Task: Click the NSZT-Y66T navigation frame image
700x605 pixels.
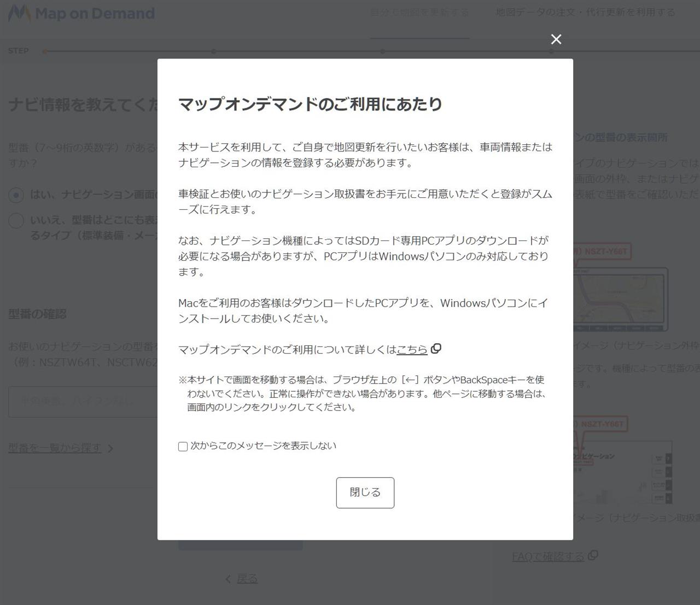Action: [621, 288]
